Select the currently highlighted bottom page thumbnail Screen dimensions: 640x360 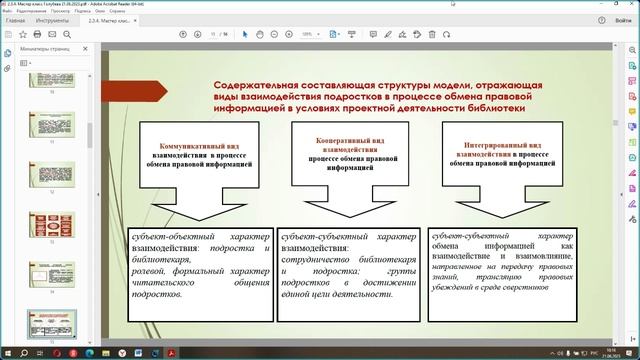click(52, 324)
